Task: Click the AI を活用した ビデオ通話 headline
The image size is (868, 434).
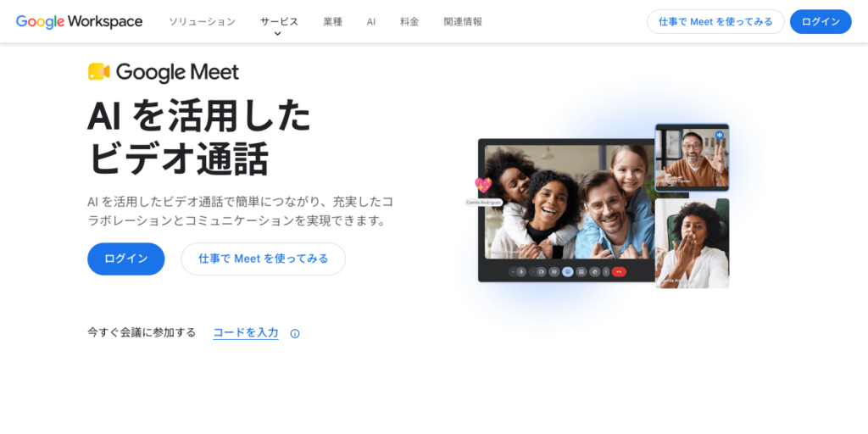Action: (x=199, y=136)
